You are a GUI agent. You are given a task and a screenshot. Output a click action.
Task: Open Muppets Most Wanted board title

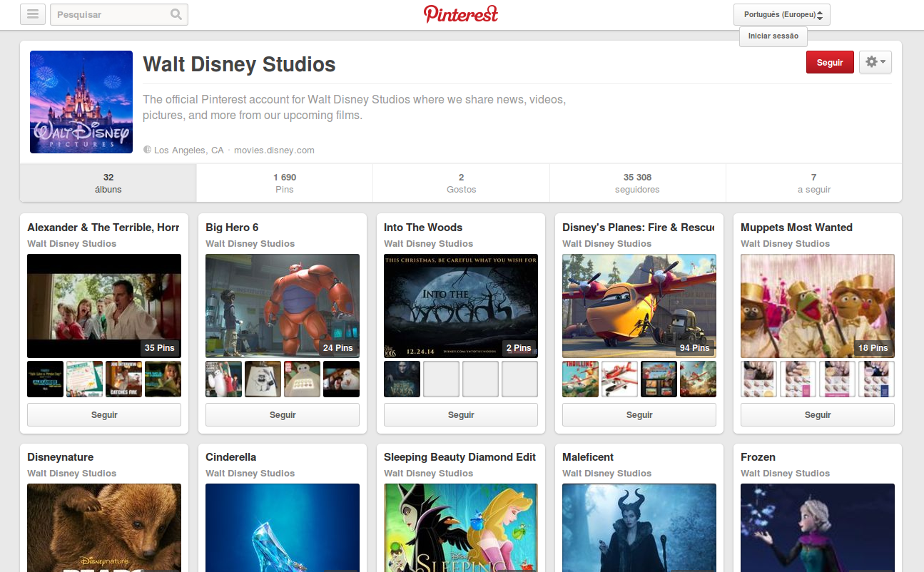point(796,228)
